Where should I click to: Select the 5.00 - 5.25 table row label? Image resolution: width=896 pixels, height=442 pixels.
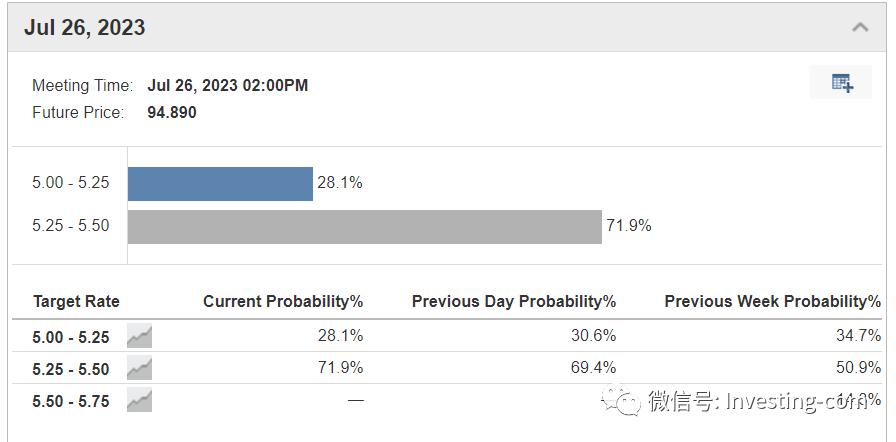coord(71,337)
